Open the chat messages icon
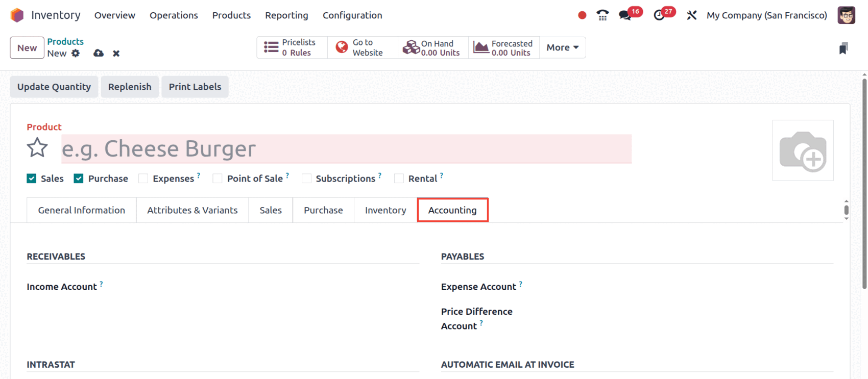This screenshot has height=379, width=868. click(x=624, y=15)
